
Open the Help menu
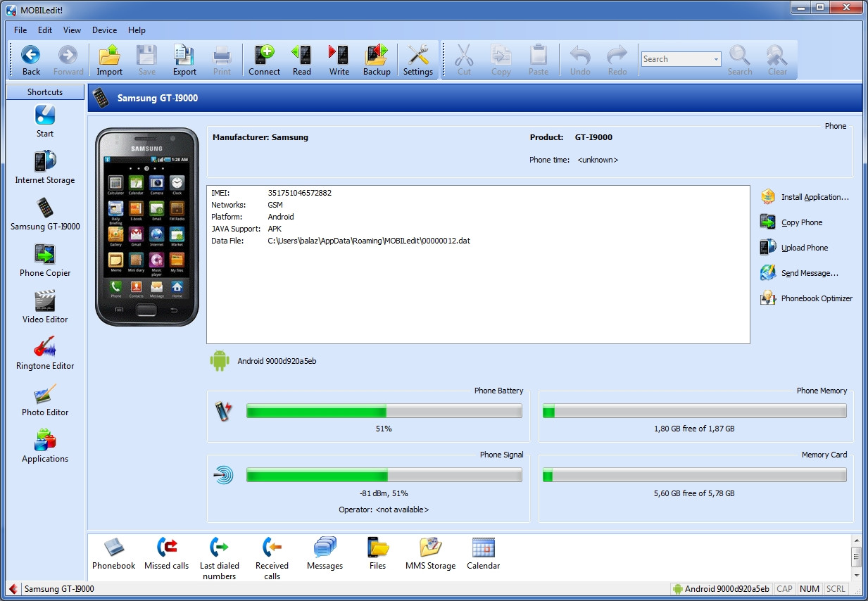[137, 30]
